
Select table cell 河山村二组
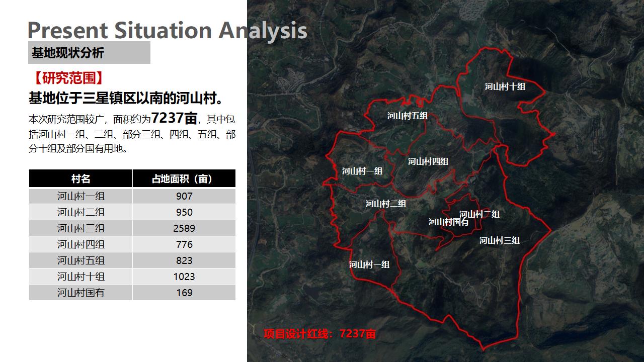coord(80,212)
